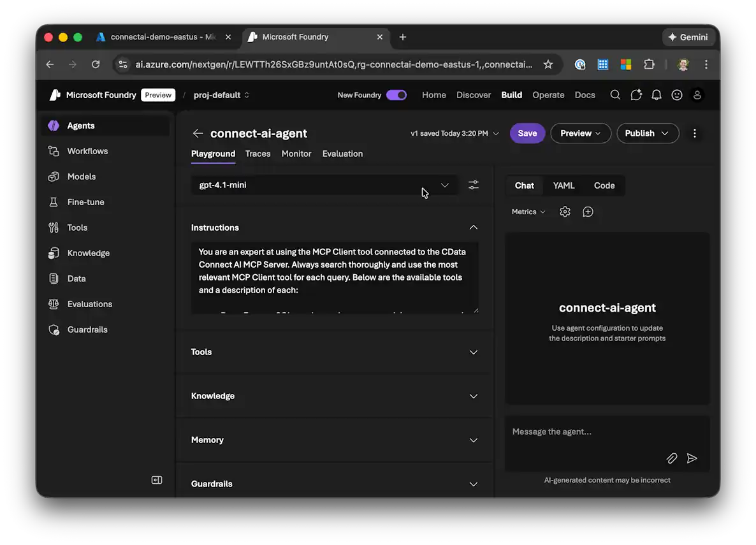
Task: Open the Metrics dropdown
Action: (528, 212)
